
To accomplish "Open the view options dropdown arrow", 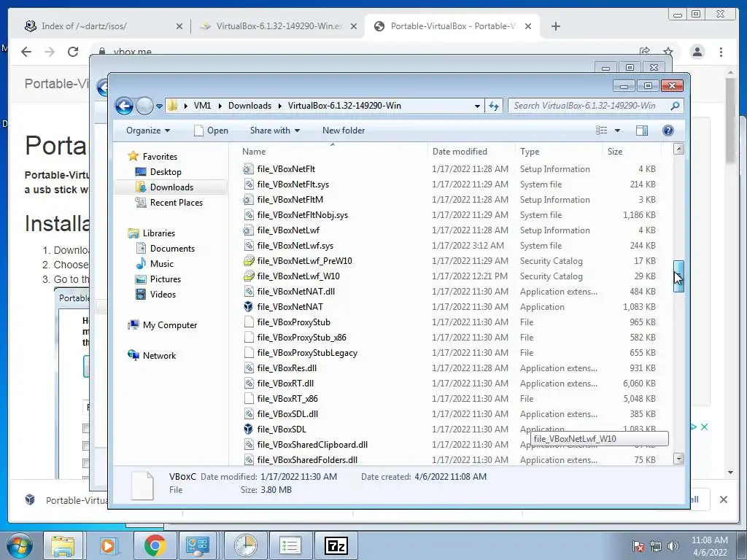I will pos(617,131).
